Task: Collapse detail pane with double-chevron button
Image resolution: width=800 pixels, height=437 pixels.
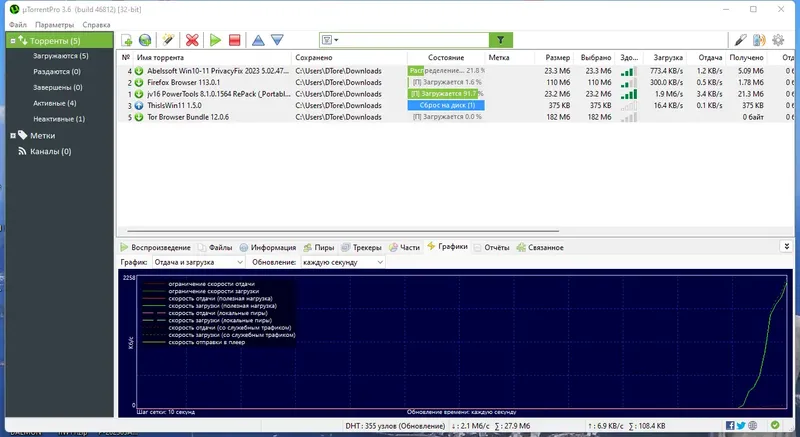Action: 786,247
